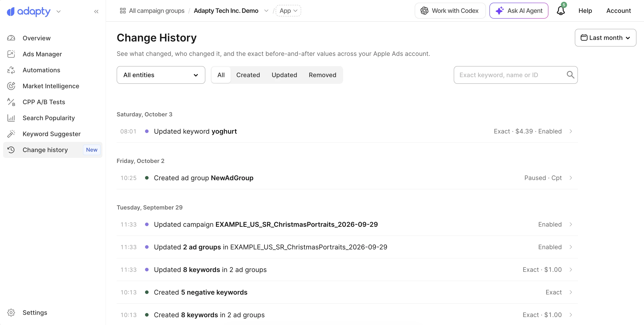Open the Created 8 keywords row

click(x=347, y=315)
